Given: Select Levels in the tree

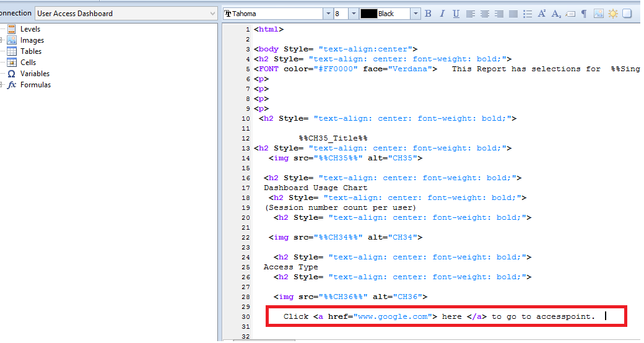Looking at the screenshot, I should pyautogui.click(x=30, y=29).
